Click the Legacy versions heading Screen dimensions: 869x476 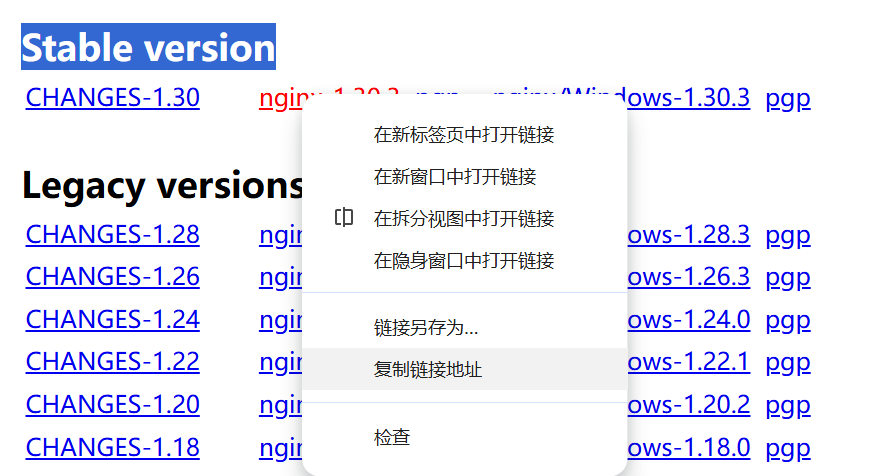(162, 187)
